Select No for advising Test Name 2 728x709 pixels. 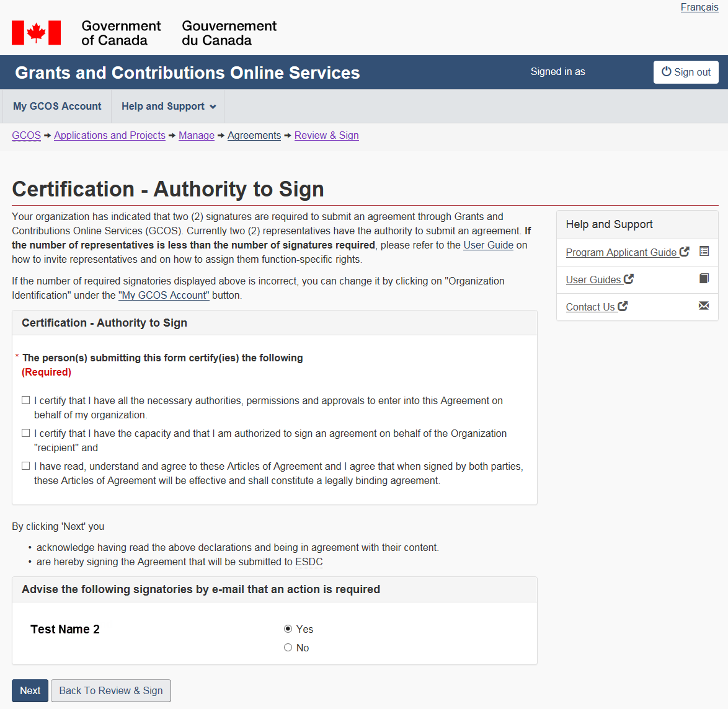pyautogui.click(x=288, y=648)
